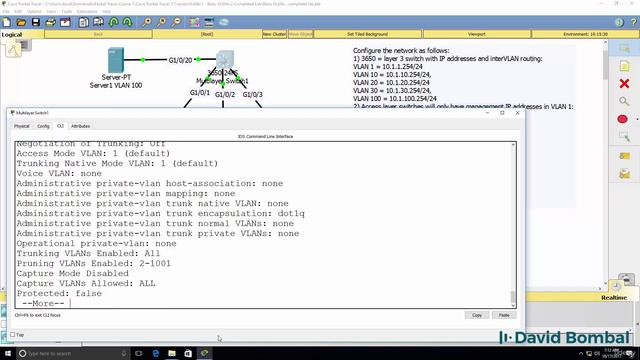Open the Attributes tab
Image resolution: width=640 pixels, height=360 pixels.
pos(80,126)
